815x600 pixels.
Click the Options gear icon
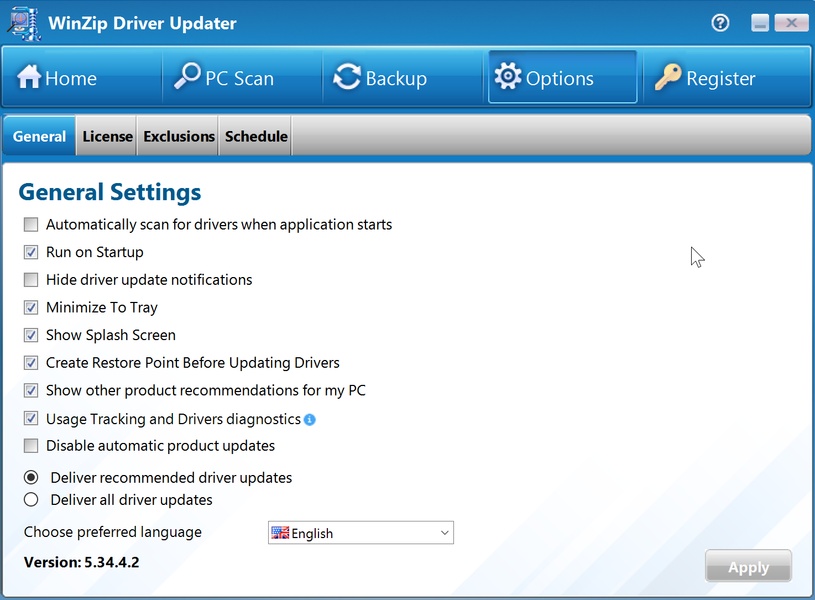click(x=507, y=76)
